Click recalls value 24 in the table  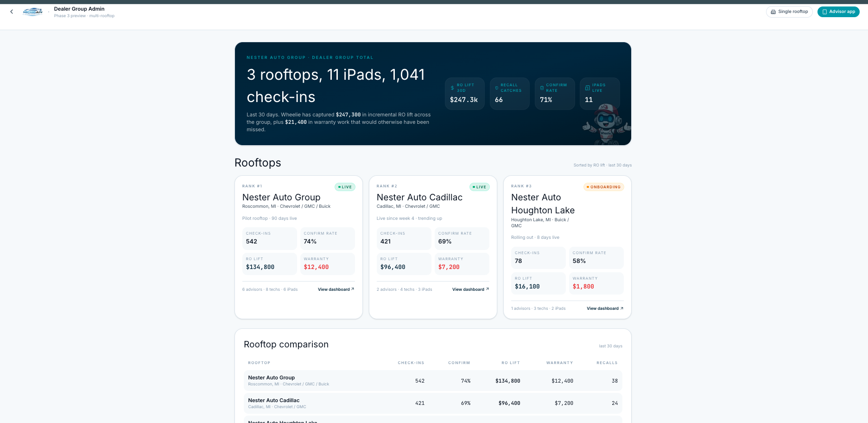(615, 404)
